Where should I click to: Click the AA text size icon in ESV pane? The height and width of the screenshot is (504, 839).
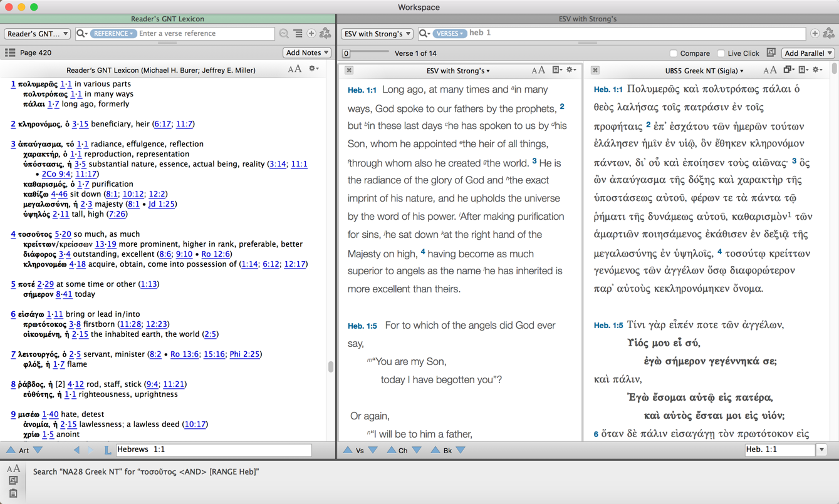tap(538, 71)
